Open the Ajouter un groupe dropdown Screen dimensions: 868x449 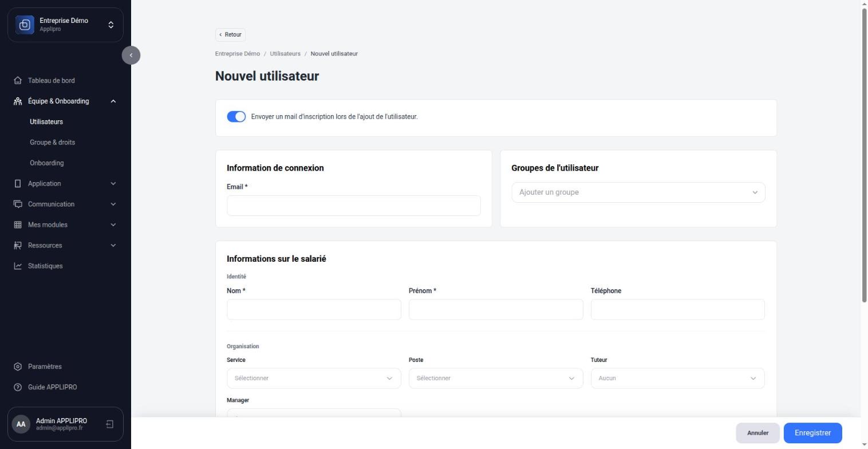(638, 192)
